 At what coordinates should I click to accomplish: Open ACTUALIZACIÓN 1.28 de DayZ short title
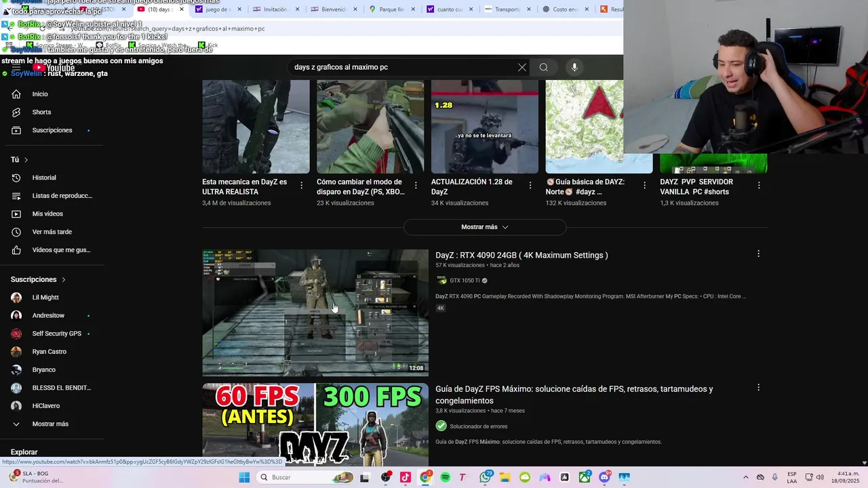(x=472, y=187)
